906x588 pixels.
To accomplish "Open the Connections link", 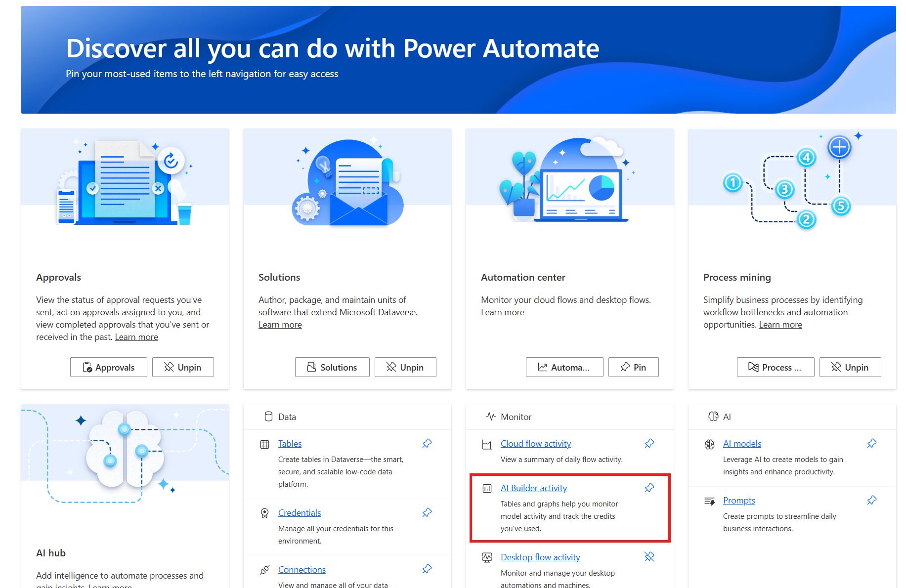I will click(x=302, y=570).
